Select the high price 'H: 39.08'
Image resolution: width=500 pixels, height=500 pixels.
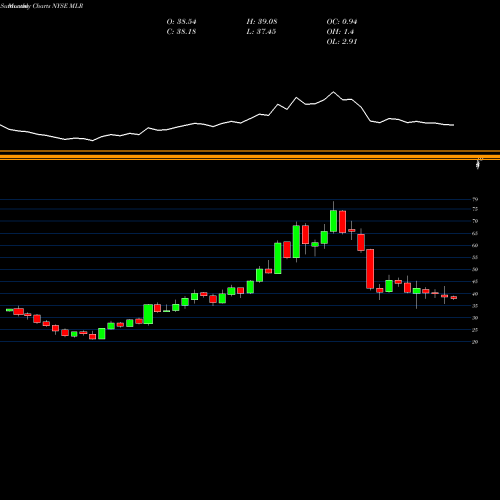pyautogui.click(x=262, y=22)
